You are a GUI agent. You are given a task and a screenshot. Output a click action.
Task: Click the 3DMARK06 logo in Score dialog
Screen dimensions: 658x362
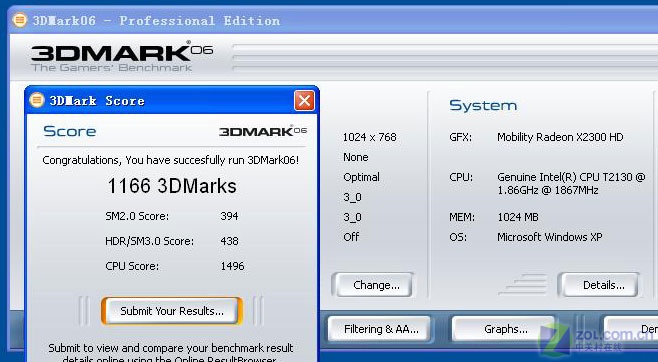[263, 130]
